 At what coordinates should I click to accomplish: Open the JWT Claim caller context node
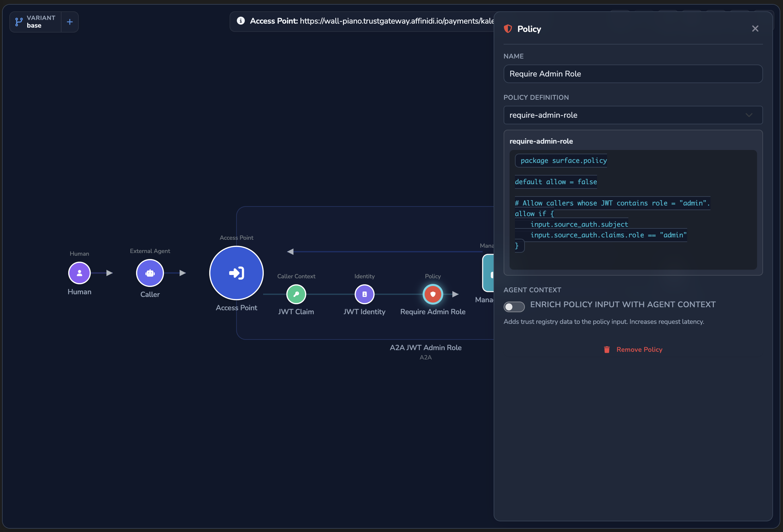(x=296, y=294)
